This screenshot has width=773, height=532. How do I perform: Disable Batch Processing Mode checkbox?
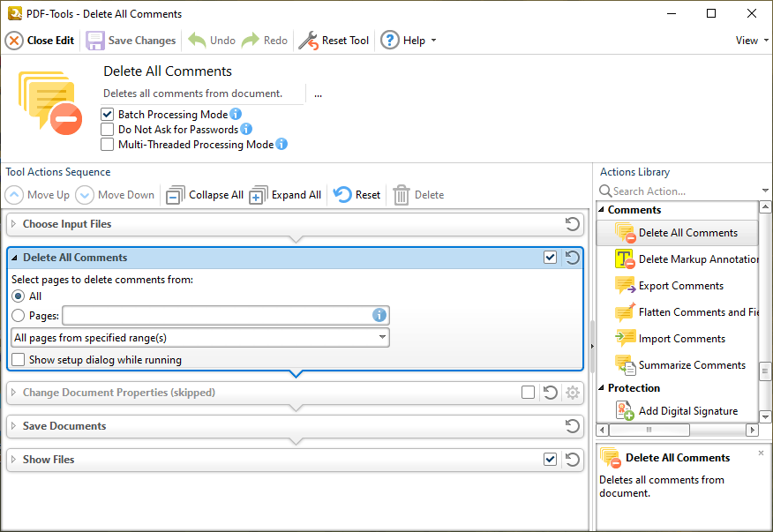108,115
